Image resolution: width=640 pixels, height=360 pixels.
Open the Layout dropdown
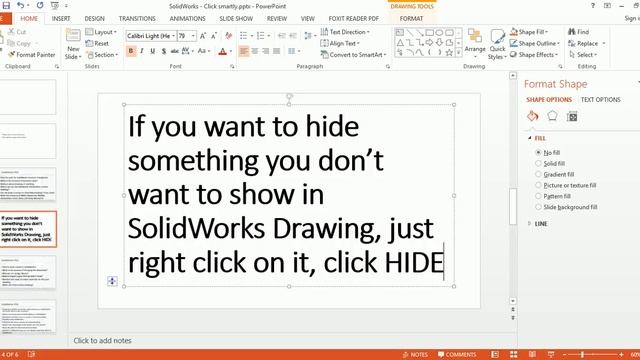tap(101, 32)
